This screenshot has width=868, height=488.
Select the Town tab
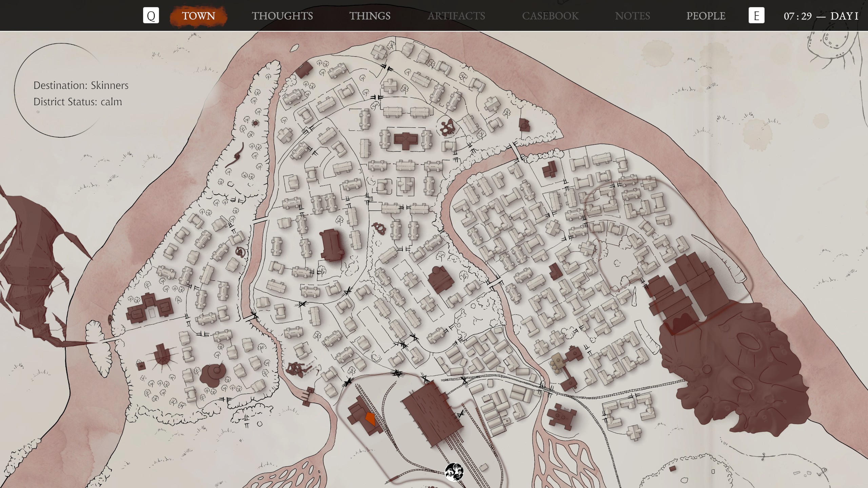[198, 16]
